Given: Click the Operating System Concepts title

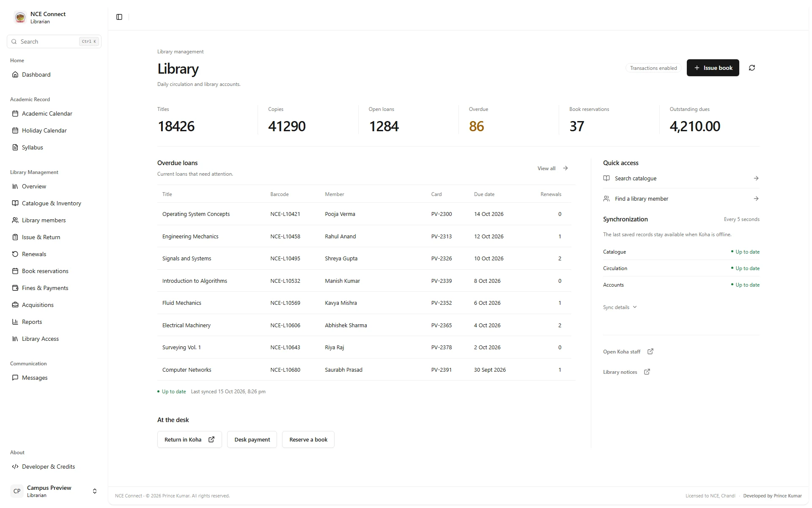Looking at the screenshot, I should 196,214.
